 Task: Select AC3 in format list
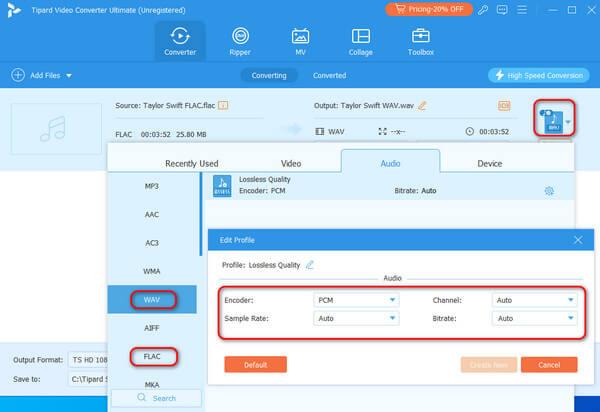152,243
